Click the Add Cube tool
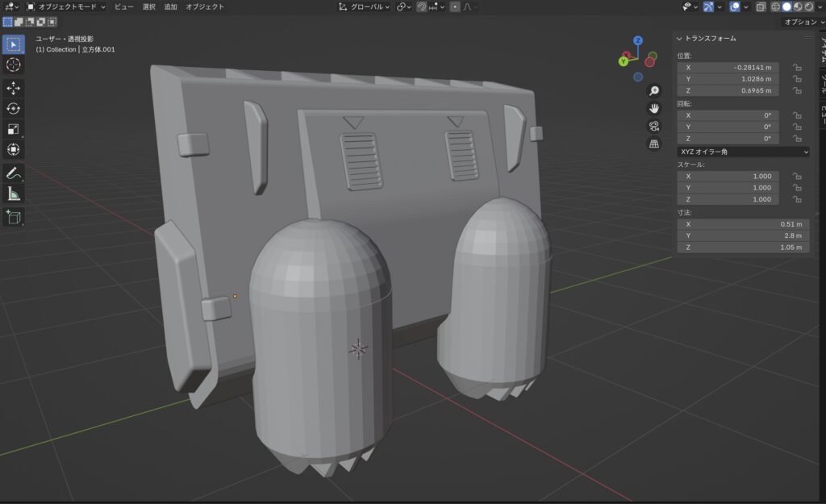Image resolution: width=826 pixels, height=504 pixels. tap(14, 216)
